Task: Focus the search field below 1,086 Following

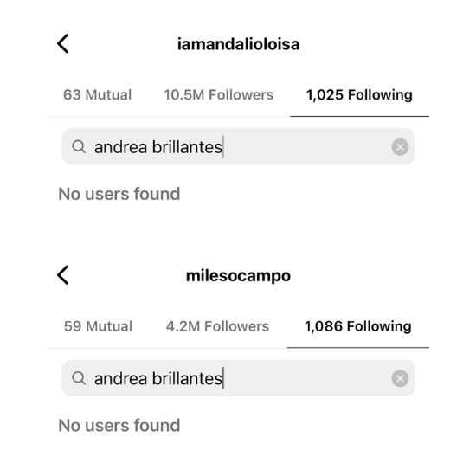Action: [x=238, y=378]
